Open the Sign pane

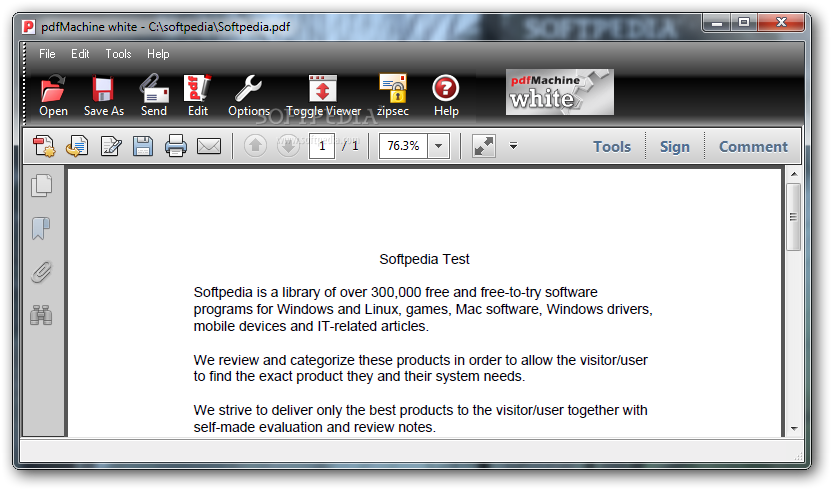tap(674, 147)
